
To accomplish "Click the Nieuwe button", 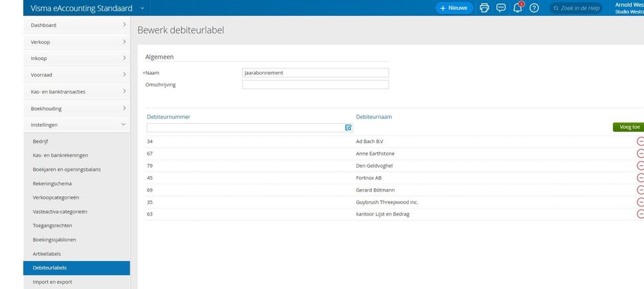I will pos(454,8).
